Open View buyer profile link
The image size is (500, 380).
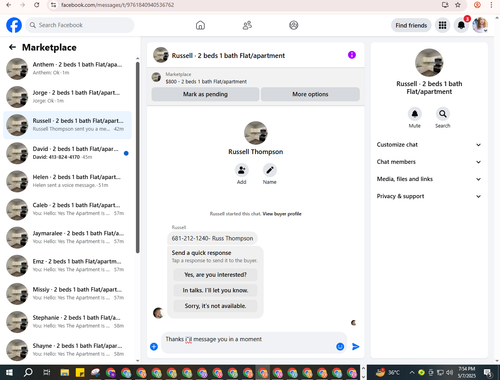point(282,214)
